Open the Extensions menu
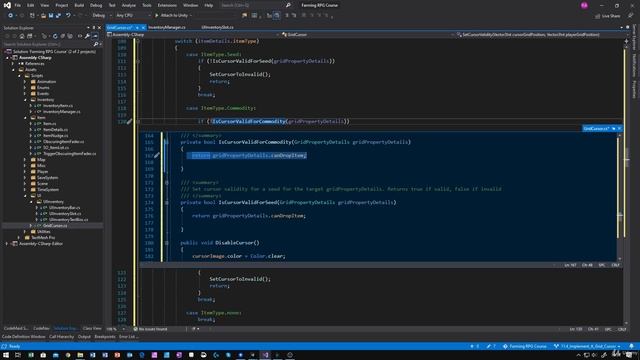 point(167,5)
